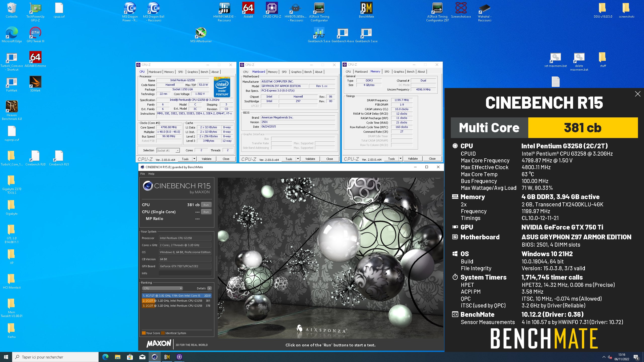Open CPUID CPU-Z desktop icon
This screenshot has width=644, height=362.
[272, 10]
